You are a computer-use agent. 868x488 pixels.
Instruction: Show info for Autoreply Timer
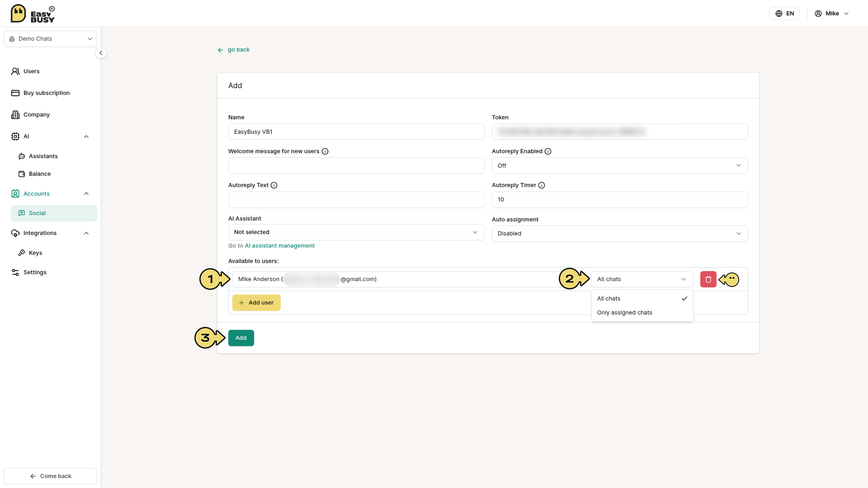tap(542, 185)
